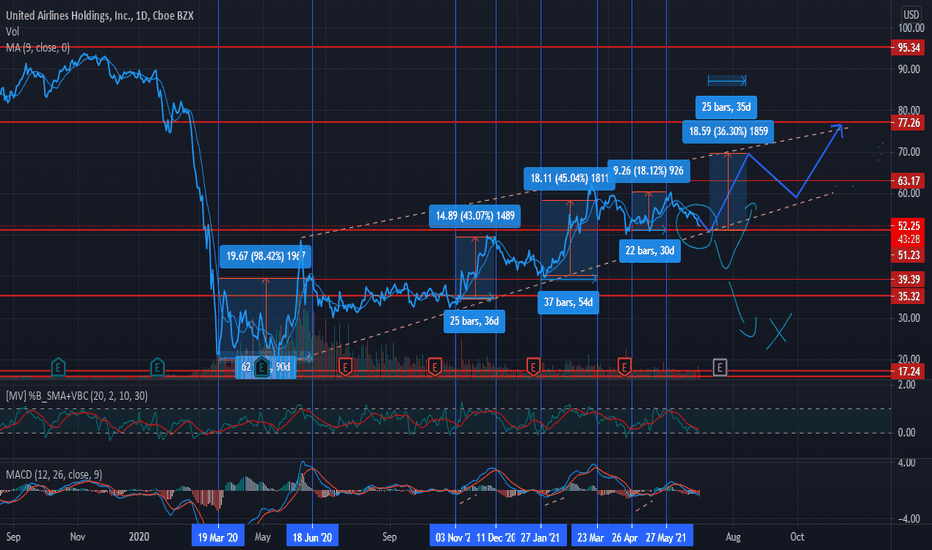The image size is (932, 550).
Task: Click the 2020 label on time axis
Action: (x=138, y=537)
